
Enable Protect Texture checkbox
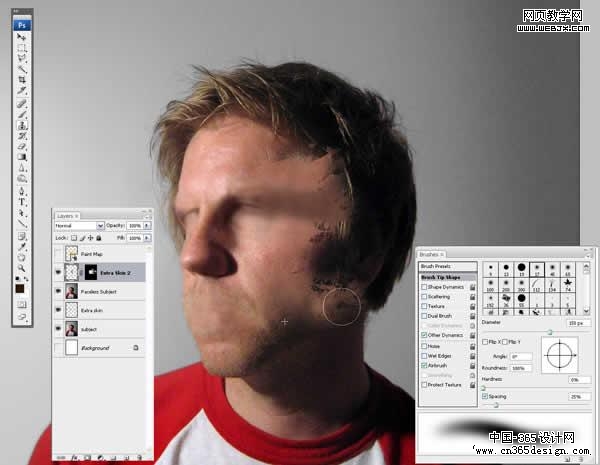424,385
